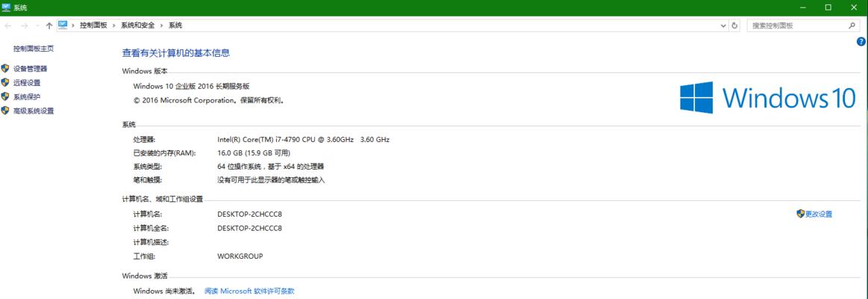Click the forward navigation arrow
This screenshot has width=868, height=299.
(x=24, y=25)
